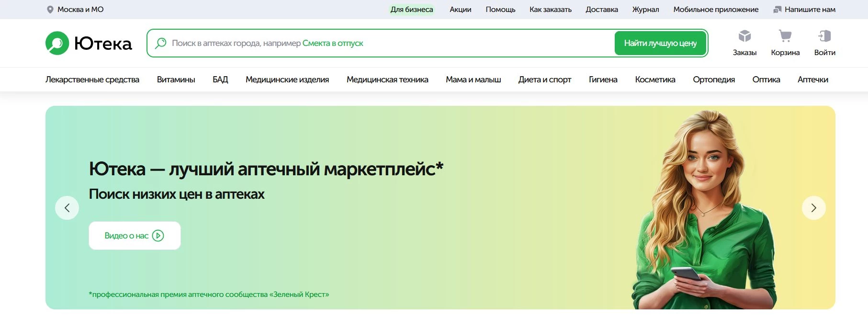Click the location pin icon
868x318 pixels.
[x=50, y=10]
